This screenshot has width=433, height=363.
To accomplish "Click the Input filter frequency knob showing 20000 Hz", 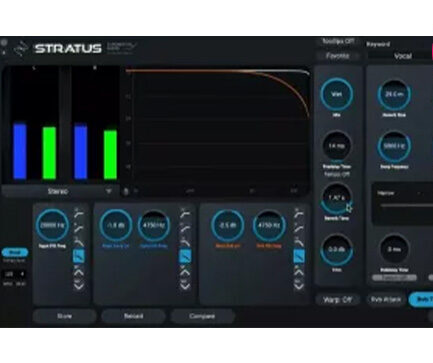I will (x=52, y=225).
